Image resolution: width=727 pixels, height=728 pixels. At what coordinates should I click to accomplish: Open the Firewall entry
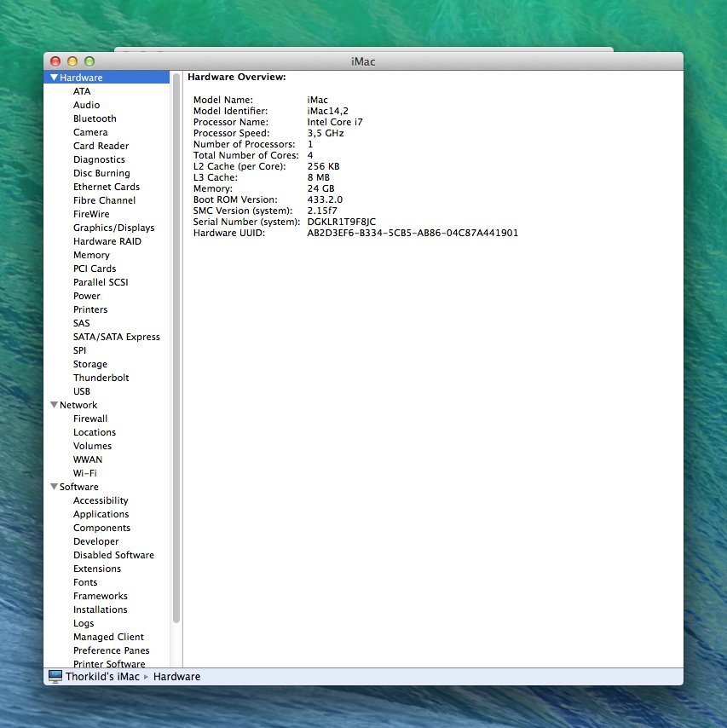[x=90, y=419]
